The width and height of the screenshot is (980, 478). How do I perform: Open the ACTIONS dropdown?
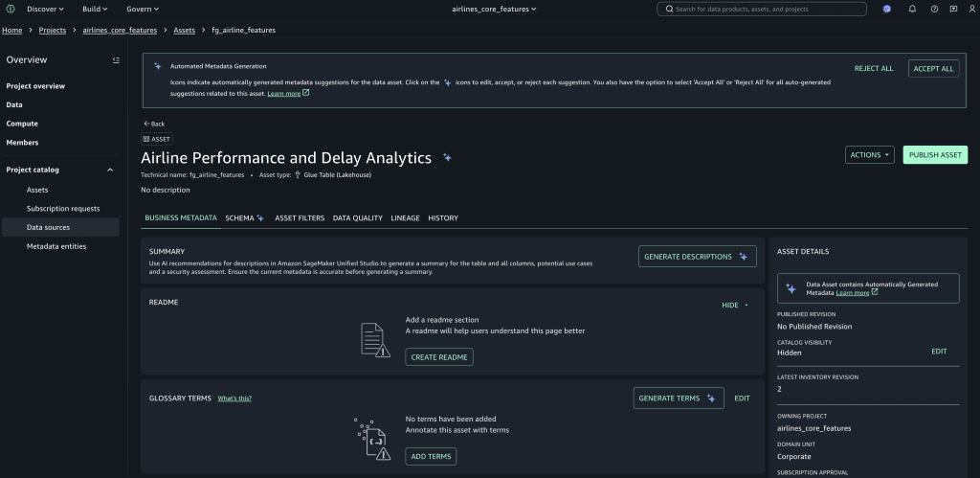click(869, 154)
